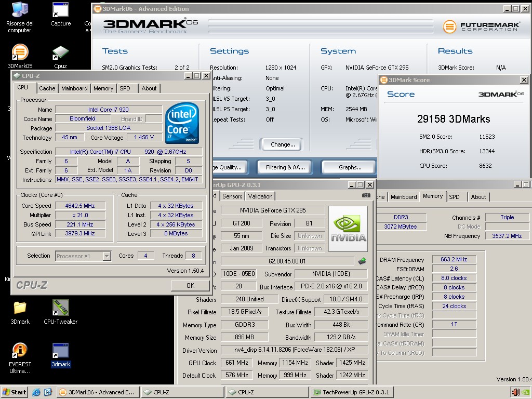Click the 3DMark Score window title icon
The height and width of the screenshot is (399, 532).
pyautogui.click(x=384, y=79)
